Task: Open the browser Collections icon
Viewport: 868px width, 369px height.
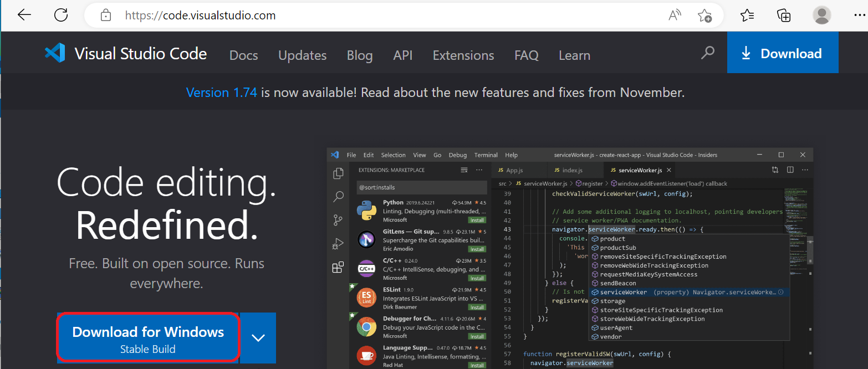Action: 784,16
